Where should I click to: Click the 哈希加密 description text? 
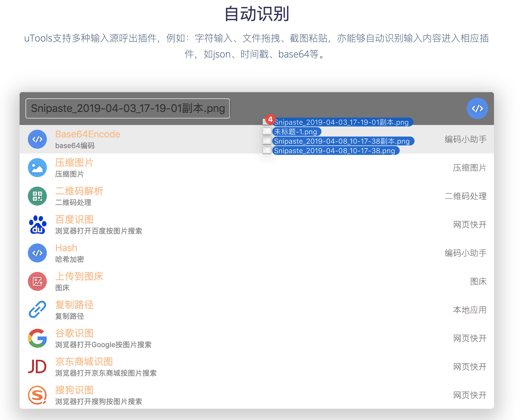click(x=70, y=259)
